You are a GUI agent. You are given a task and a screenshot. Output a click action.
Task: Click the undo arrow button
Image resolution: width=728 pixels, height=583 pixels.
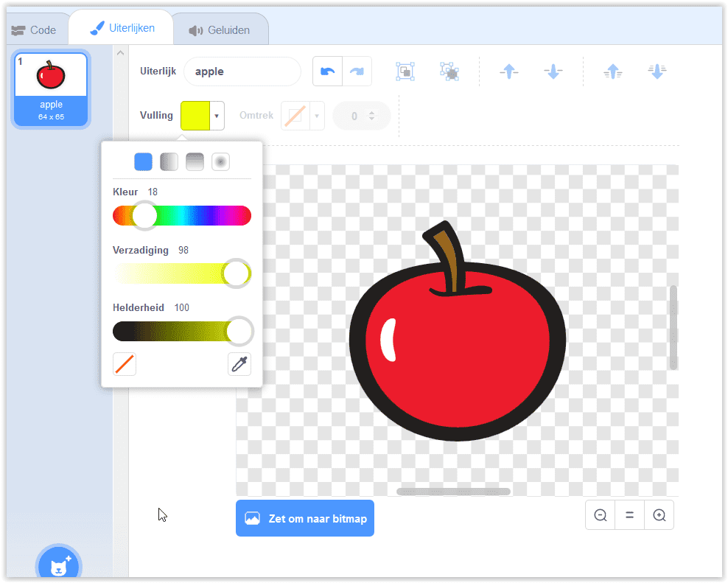tap(328, 71)
